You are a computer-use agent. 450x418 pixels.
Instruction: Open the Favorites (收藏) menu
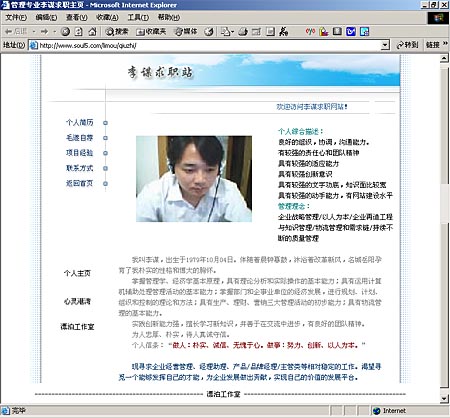tap(107, 17)
